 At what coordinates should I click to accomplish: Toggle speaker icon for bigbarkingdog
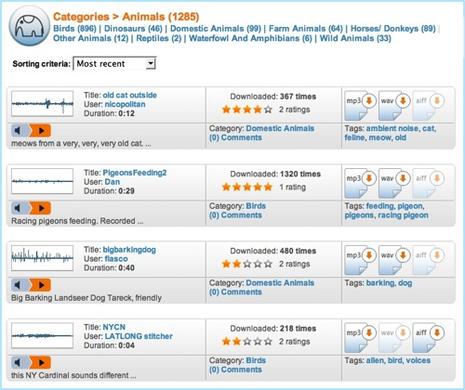(x=20, y=285)
